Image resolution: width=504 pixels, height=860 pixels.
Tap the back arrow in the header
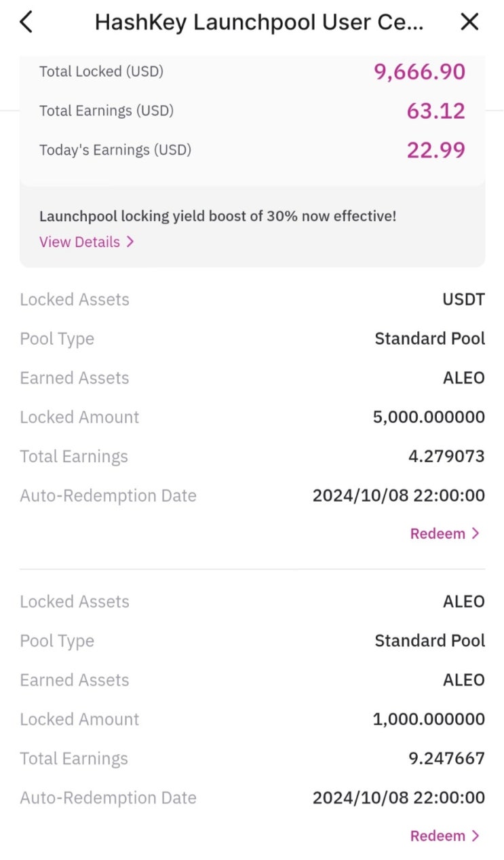(x=26, y=22)
